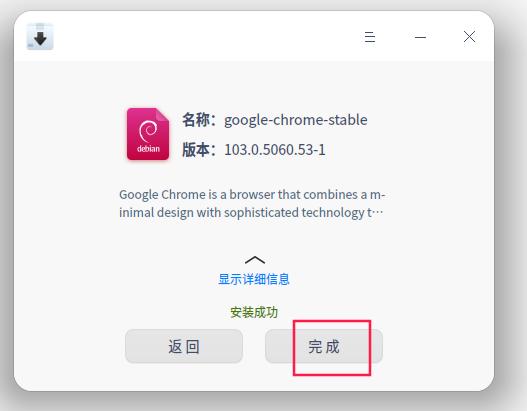The height and width of the screenshot is (411, 527).
Task: Click the 完成 button
Action: click(x=324, y=346)
